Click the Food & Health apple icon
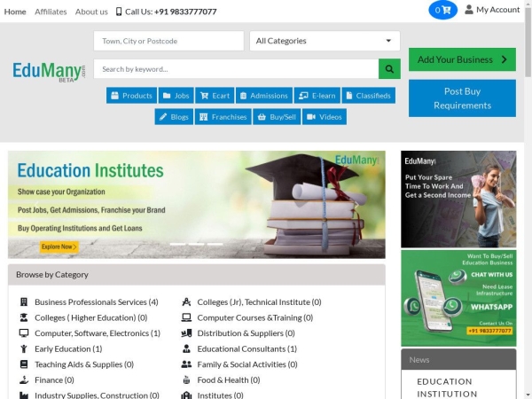 point(186,380)
